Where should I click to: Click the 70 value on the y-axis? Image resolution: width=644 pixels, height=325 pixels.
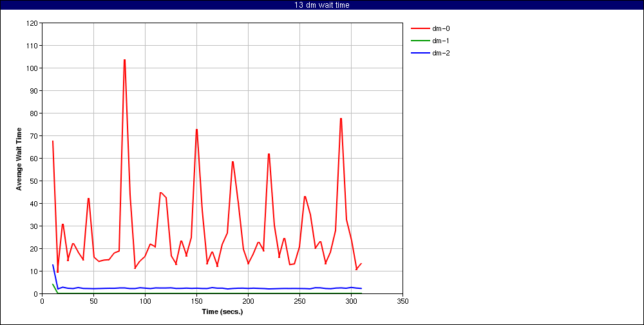pyautogui.click(x=33, y=136)
